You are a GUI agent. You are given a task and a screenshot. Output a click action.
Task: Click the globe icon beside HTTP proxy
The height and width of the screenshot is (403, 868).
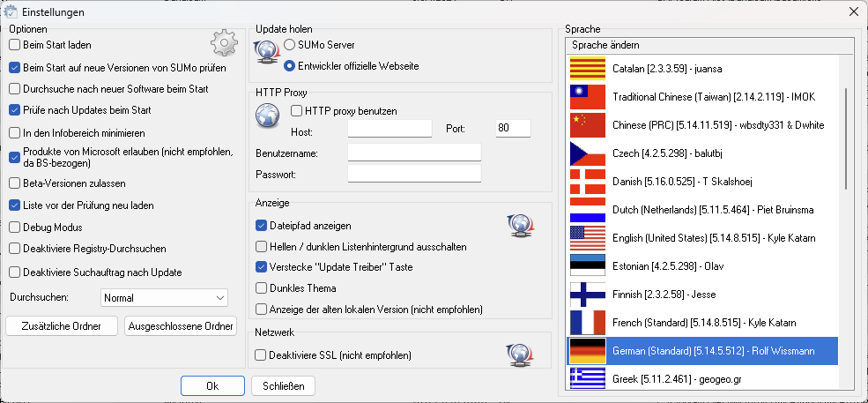click(x=267, y=116)
